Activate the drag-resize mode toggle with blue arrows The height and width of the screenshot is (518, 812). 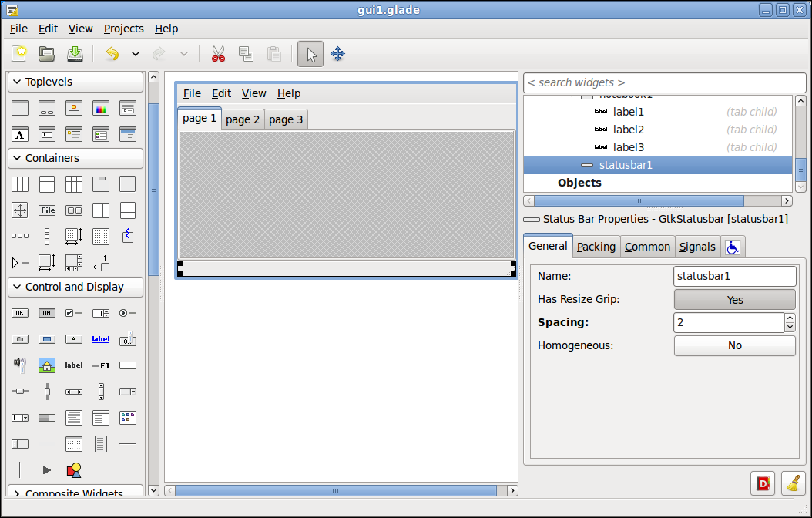(x=337, y=54)
